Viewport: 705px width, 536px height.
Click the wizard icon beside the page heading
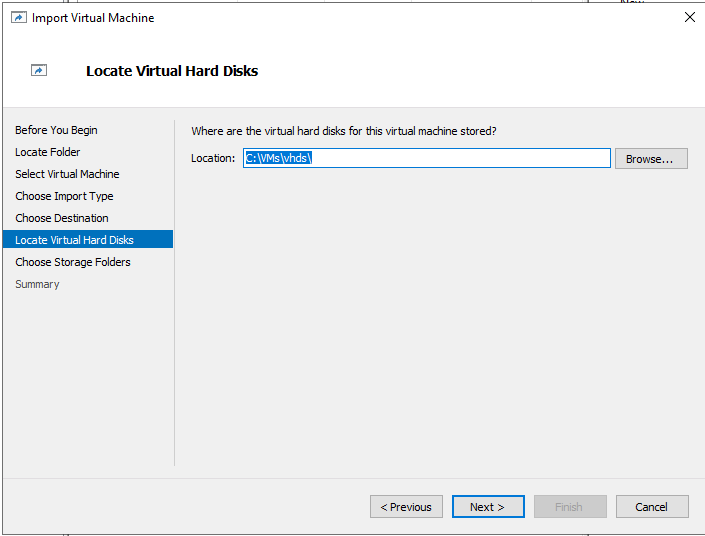point(39,70)
